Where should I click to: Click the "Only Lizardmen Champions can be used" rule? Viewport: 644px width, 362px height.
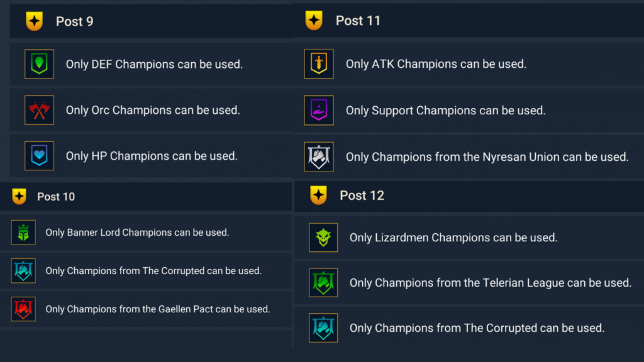[x=453, y=238]
